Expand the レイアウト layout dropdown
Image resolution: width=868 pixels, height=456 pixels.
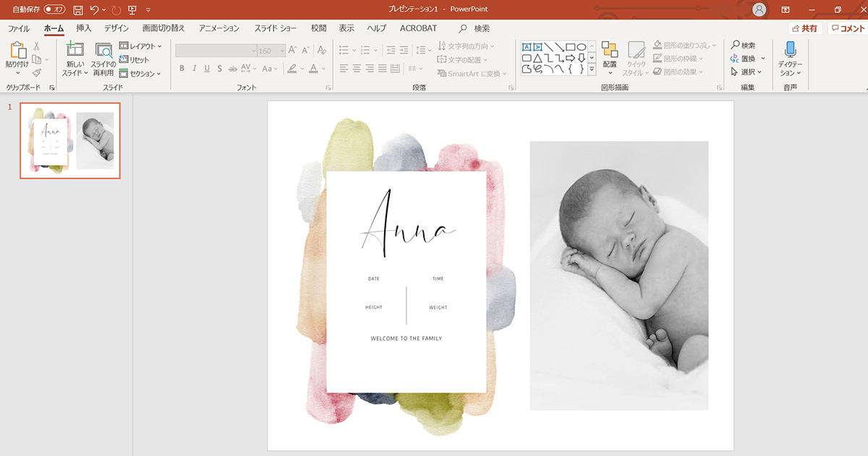pos(142,46)
